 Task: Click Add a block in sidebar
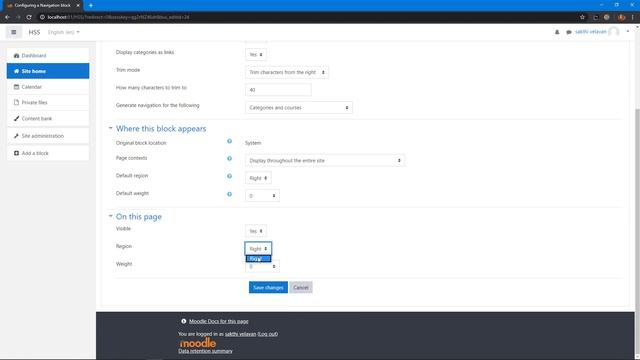coord(48,153)
